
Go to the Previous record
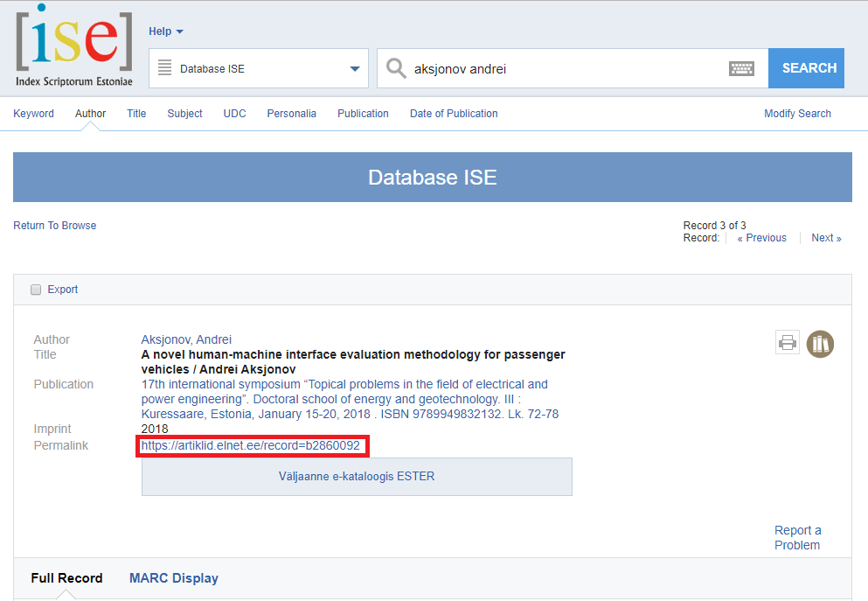click(x=761, y=238)
